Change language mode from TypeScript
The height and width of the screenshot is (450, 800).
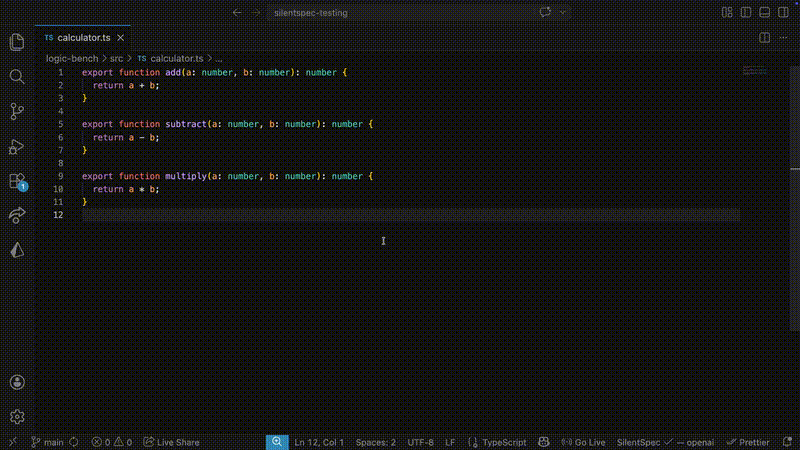(x=497, y=442)
